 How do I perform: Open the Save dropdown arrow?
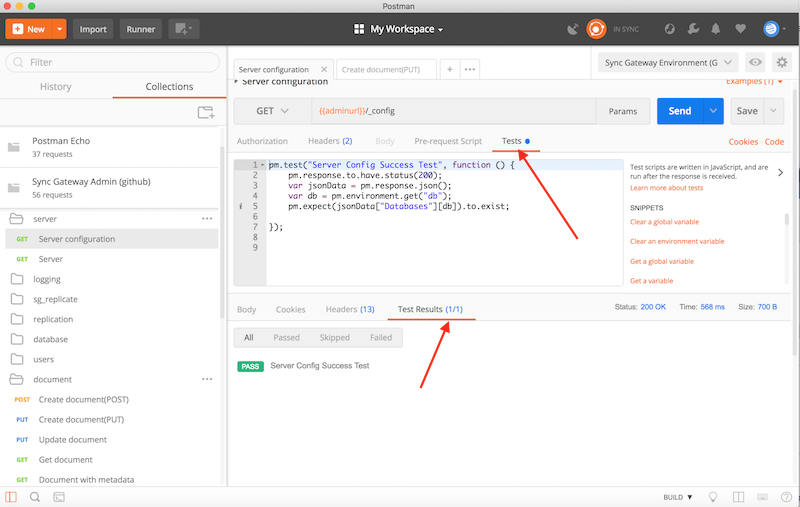coord(773,111)
